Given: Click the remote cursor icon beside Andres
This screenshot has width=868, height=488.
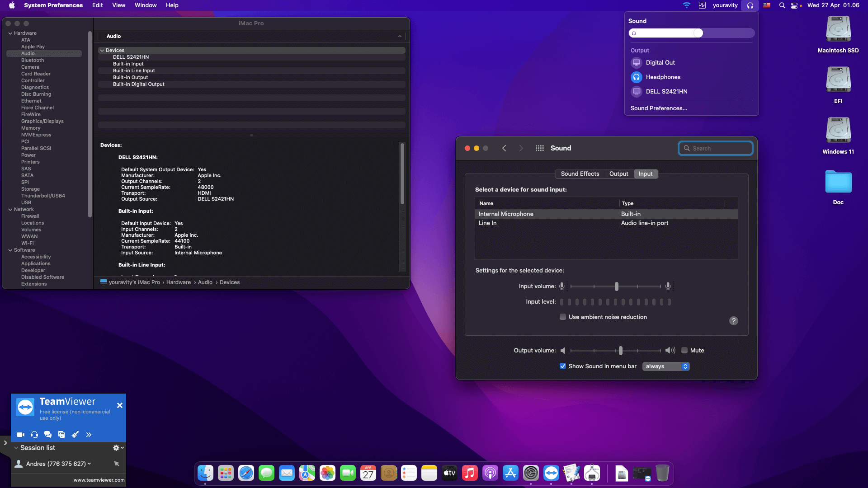Looking at the screenshot, I should point(117,464).
